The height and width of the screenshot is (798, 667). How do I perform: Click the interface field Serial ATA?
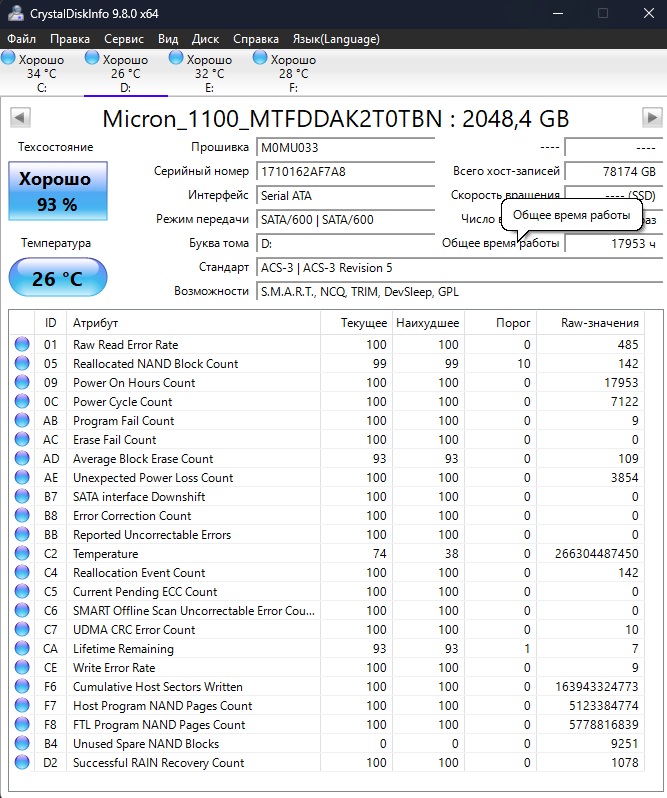point(345,195)
